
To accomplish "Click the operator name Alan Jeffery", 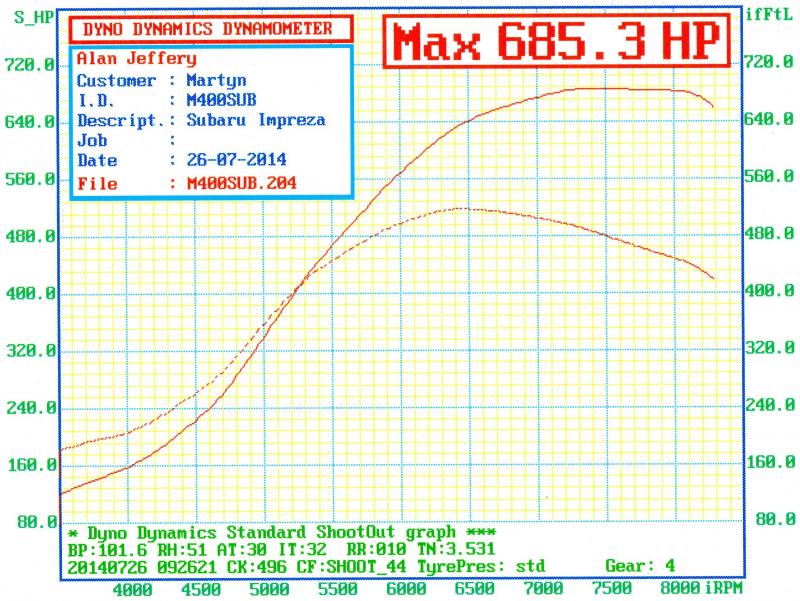I will 136,59.
